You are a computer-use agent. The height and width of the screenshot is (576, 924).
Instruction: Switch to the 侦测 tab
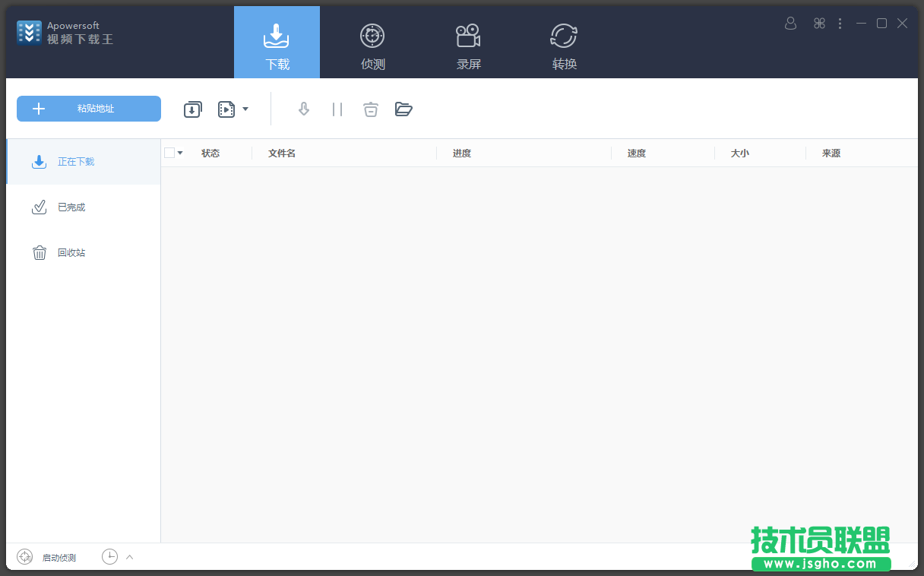[x=372, y=46]
